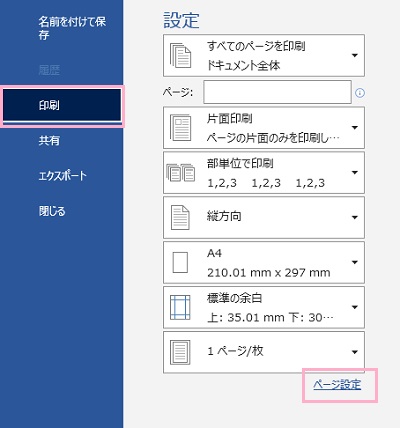This screenshot has width=400, height=428.
Task: Click the normal margins grid icon
Action: (x=180, y=307)
